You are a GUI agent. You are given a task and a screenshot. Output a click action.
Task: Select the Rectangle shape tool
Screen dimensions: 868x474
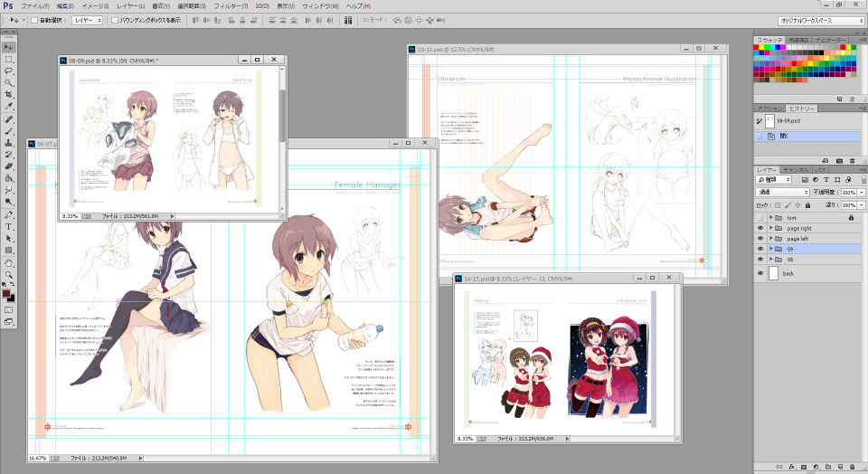click(x=9, y=251)
